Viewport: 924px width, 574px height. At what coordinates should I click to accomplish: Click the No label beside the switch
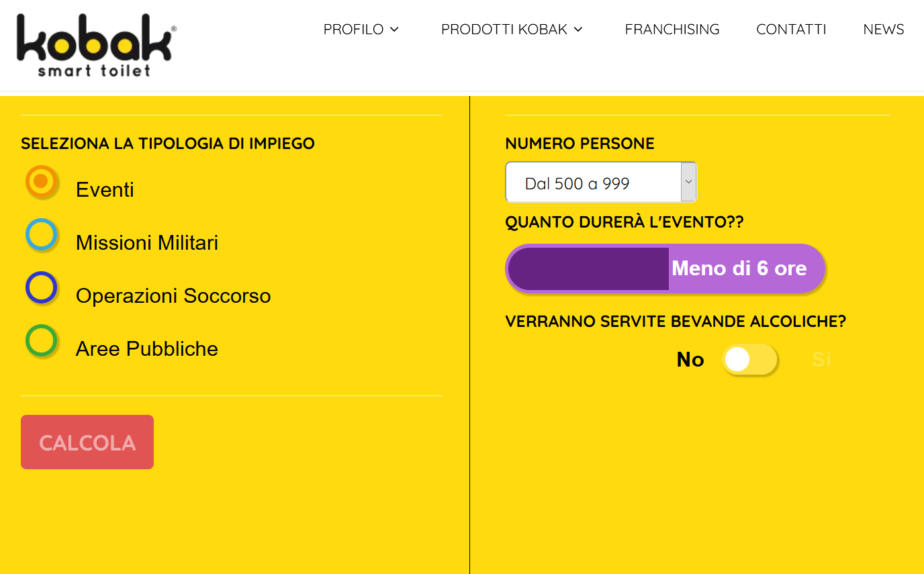(690, 360)
